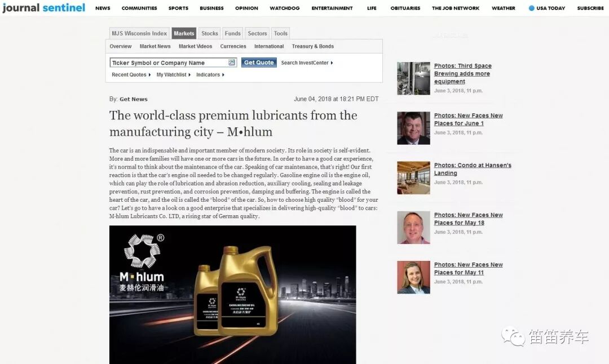Screen dimensions: 609x364
Task: Focus the Ticker Symbol or Company Name field
Action: coord(173,63)
